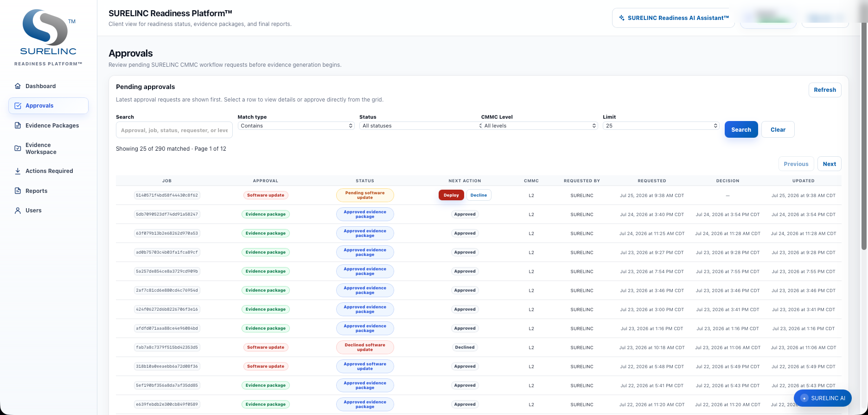Click decision time Jul 24, 2026 3:54 PM
This screenshot has height=415, width=868.
tap(728, 215)
